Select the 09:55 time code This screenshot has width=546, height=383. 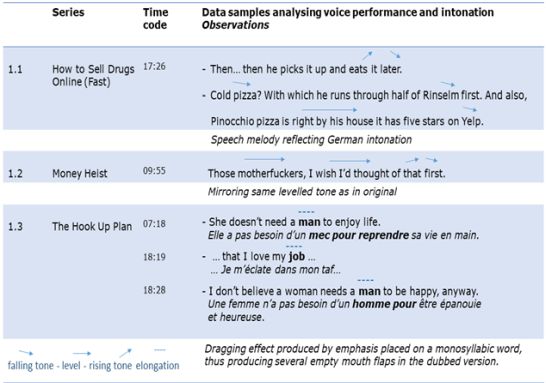coord(154,171)
